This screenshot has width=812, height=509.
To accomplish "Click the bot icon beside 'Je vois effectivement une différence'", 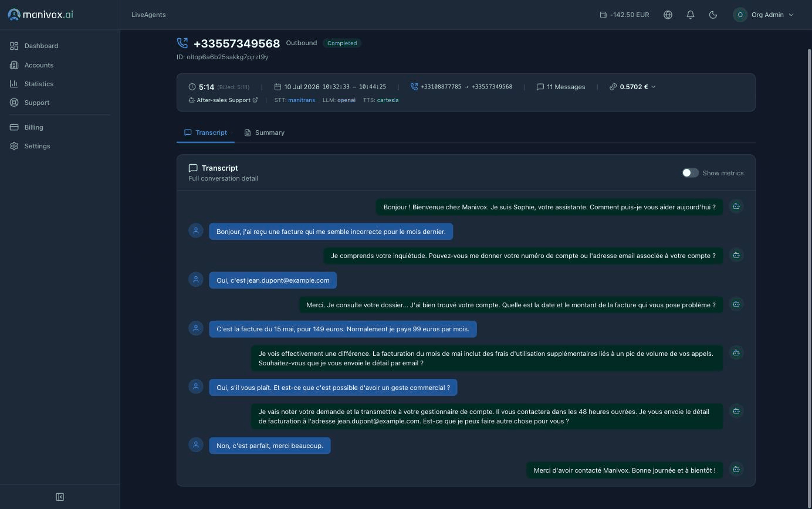I will coord(736,352).
